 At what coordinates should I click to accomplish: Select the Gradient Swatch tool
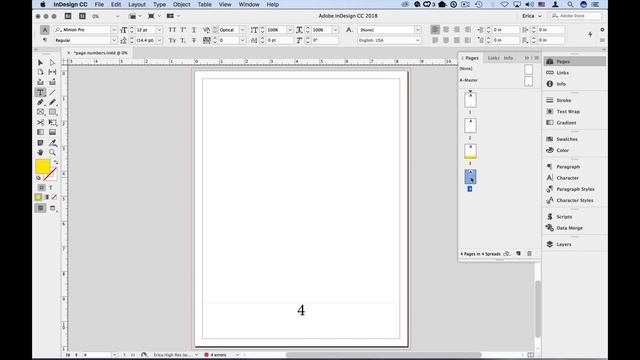point(40,132)
